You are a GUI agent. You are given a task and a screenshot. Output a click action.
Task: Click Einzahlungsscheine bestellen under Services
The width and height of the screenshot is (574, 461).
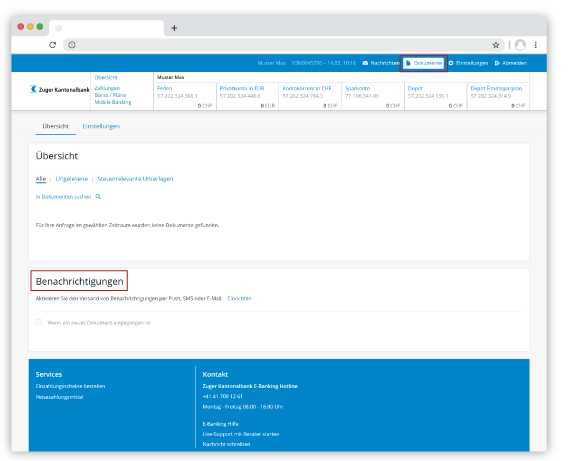click(70, 386)
